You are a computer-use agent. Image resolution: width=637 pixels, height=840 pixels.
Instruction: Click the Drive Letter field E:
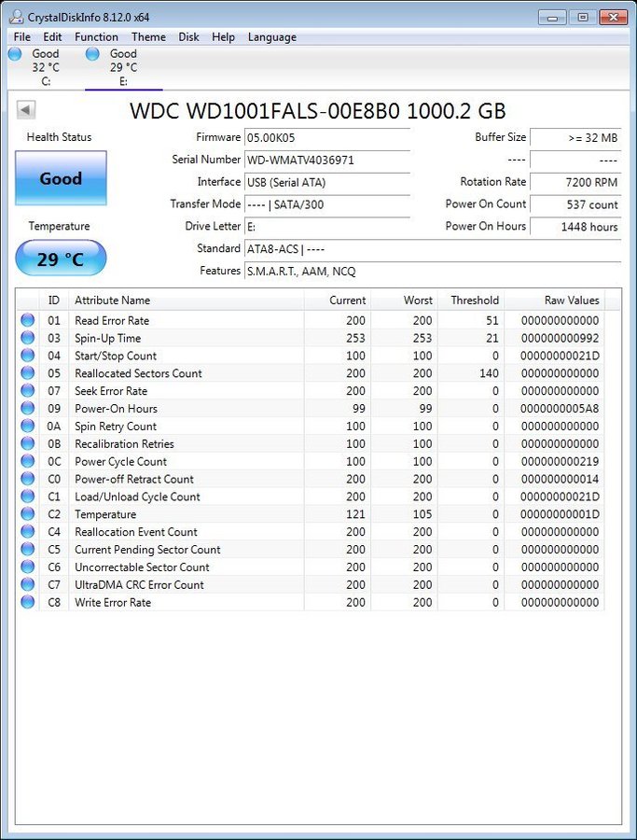click(x=327, y=227)
